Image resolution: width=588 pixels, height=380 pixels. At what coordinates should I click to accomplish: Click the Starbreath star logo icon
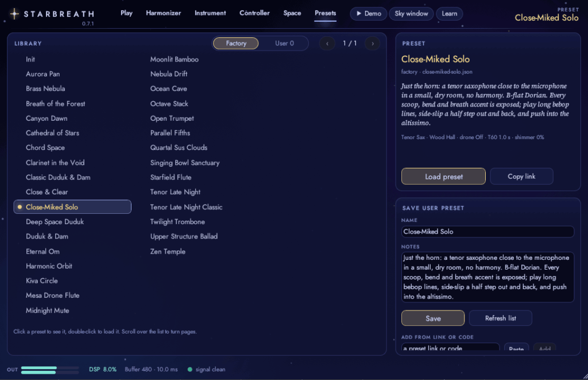point(14,14)
